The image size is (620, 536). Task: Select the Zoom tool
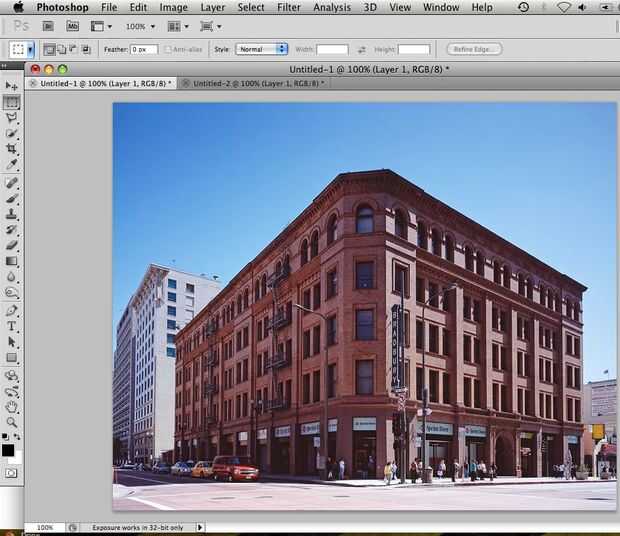point(11,422)
